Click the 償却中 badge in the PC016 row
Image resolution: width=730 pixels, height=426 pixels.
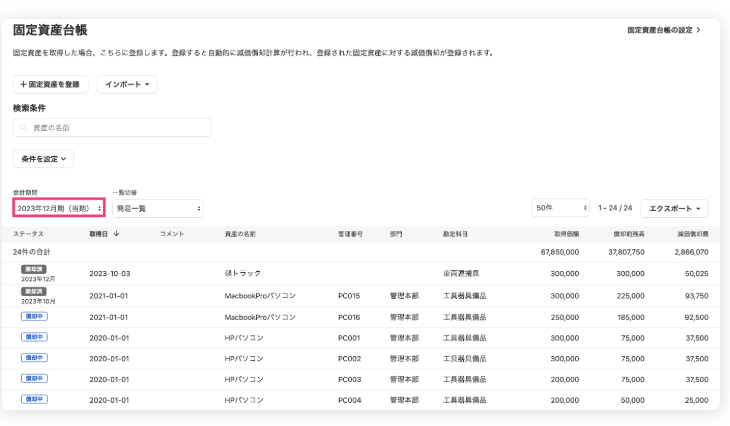[x=34, y=316]
